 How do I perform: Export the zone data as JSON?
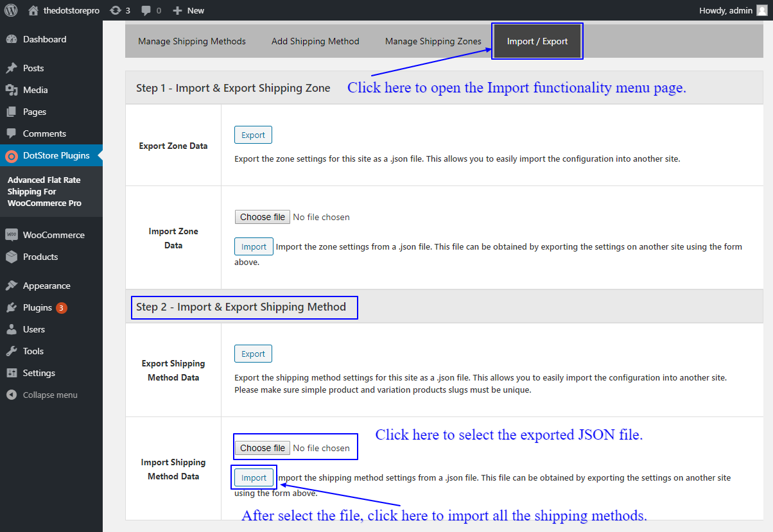253,134
